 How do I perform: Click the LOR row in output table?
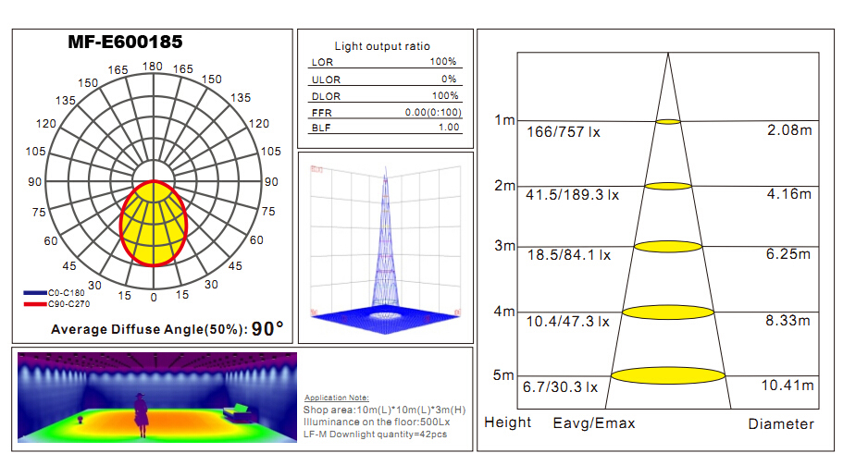click(x=385, y=63)
